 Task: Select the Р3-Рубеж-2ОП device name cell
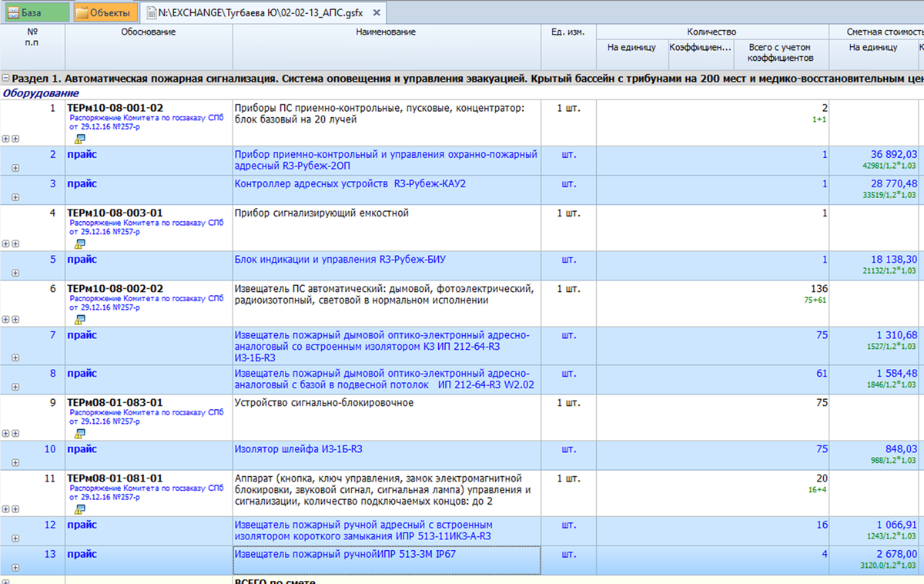point(387,160)
